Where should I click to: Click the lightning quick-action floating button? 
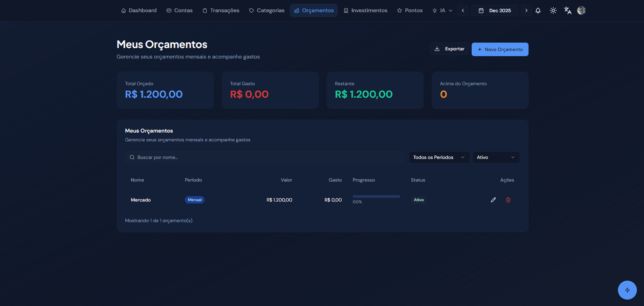click(627, 290)
